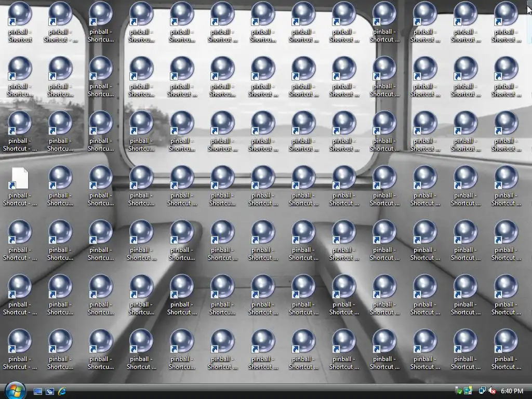Image resolution: width=532 pixels, height=399 pixels.
Task: Click the muted volume speaker icon
Action: click(x=492, y=391)
